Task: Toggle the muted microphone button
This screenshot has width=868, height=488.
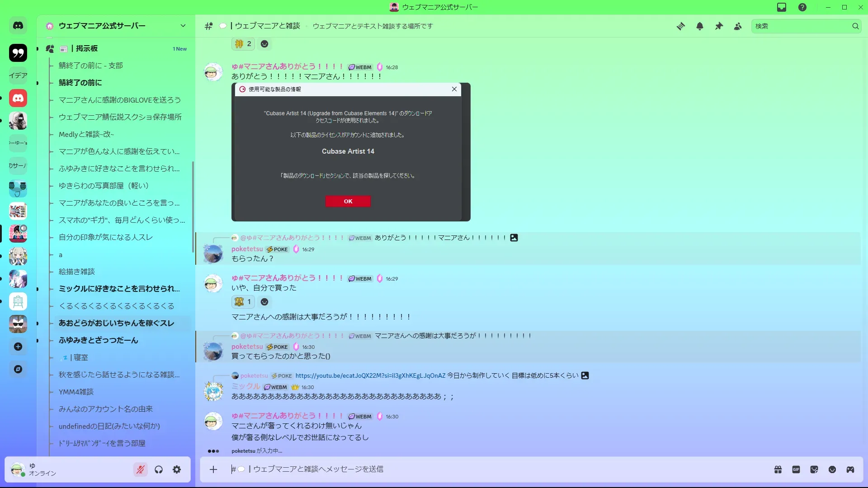Action: click(141, 469)
